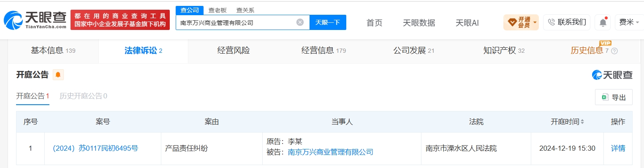The width and height of the screenshot is (644, 168).
Task: Open 天眼AI in the top navigation
Action: pos(467,23)
